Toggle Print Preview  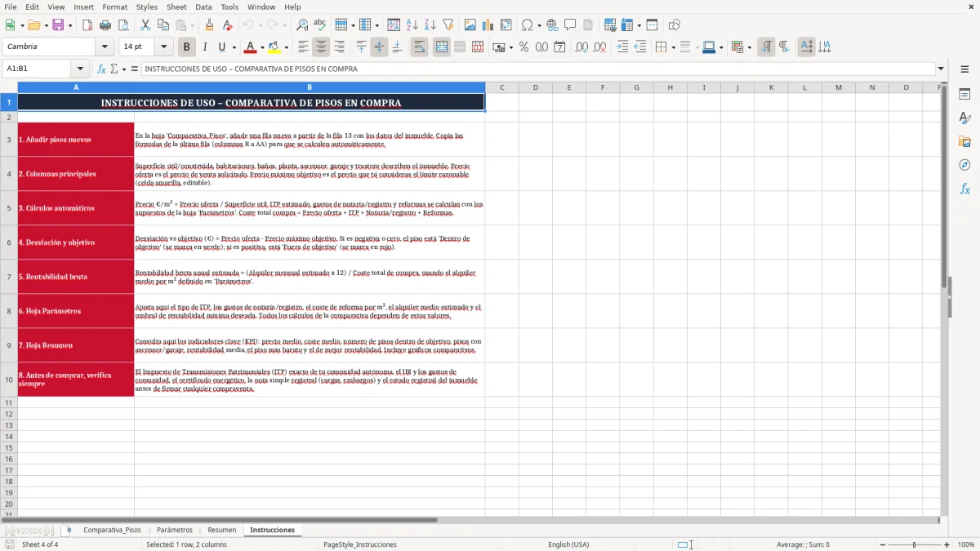click(122, 25)
